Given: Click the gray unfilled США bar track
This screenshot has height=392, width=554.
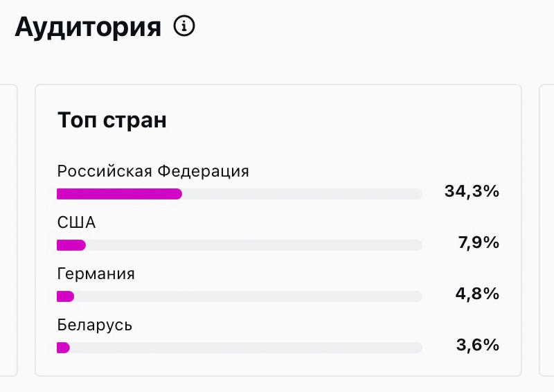Looking at the screenshot, I should [253, 245].
